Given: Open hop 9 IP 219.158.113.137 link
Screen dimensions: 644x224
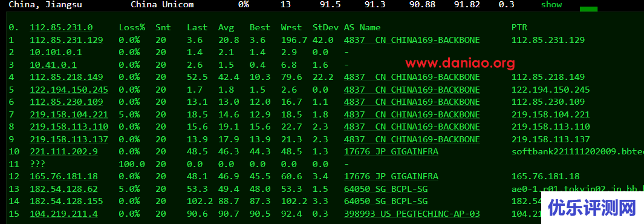Looking at the screenshot, I should coord(69,139).
